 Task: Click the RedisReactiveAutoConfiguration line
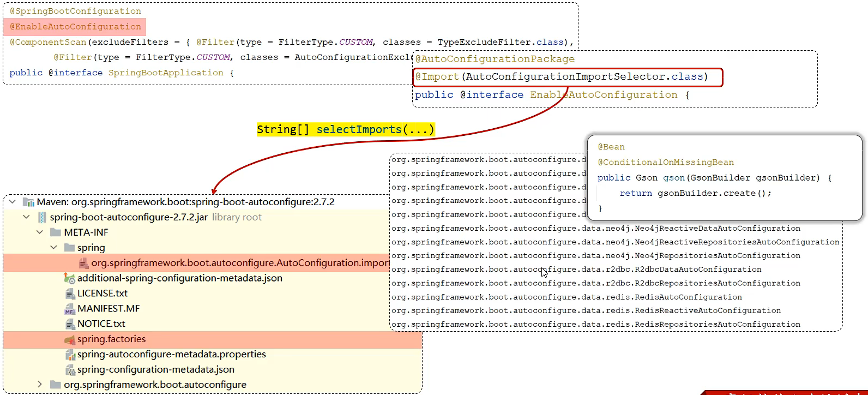586,311
